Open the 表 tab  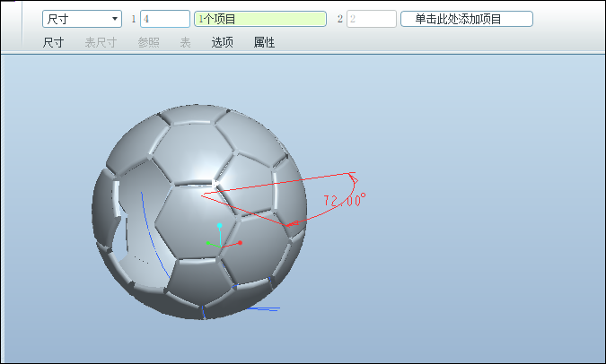(186, 42)
